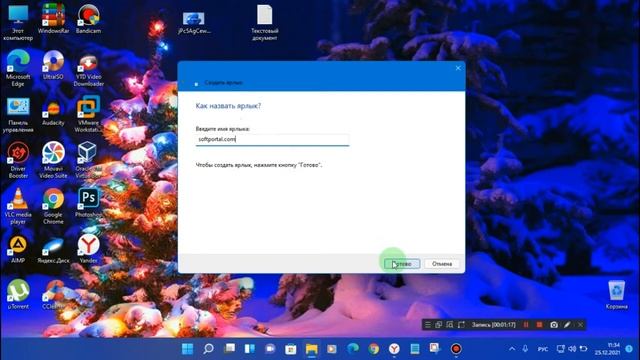Pause the screen recording

point(526,325)
